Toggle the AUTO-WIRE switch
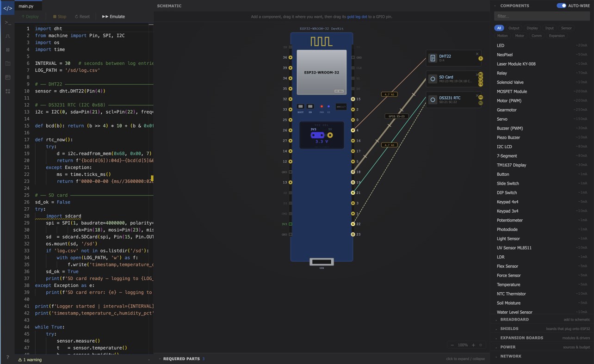Screen dimensions: 594x364 (561, 6)
